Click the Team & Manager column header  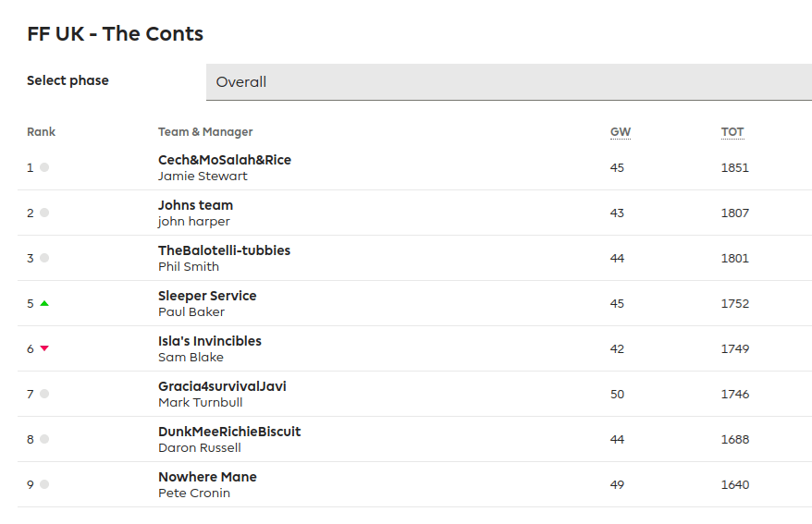205,132
